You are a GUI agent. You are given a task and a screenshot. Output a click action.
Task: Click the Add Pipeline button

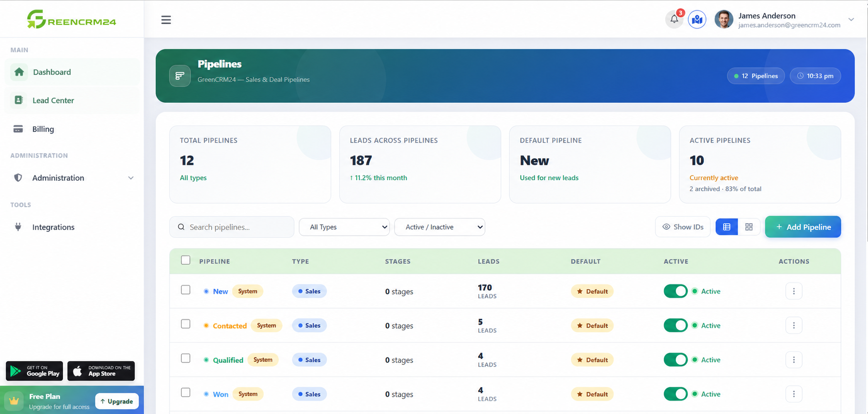coord(803,227)
